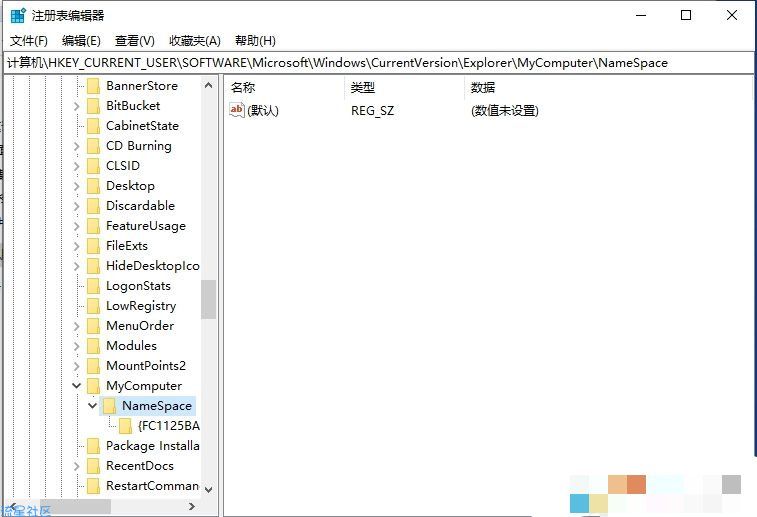Viewport: 757px width, 517px height.
Task: Select the RecentDocs folder icon
Action: pos(93,466)
